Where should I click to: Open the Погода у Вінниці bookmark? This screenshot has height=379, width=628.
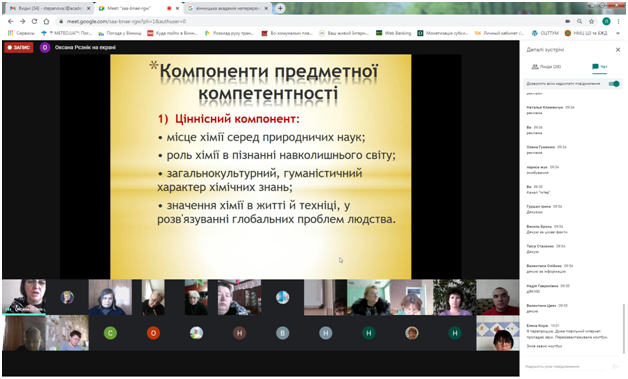click(x=120, y=33)
